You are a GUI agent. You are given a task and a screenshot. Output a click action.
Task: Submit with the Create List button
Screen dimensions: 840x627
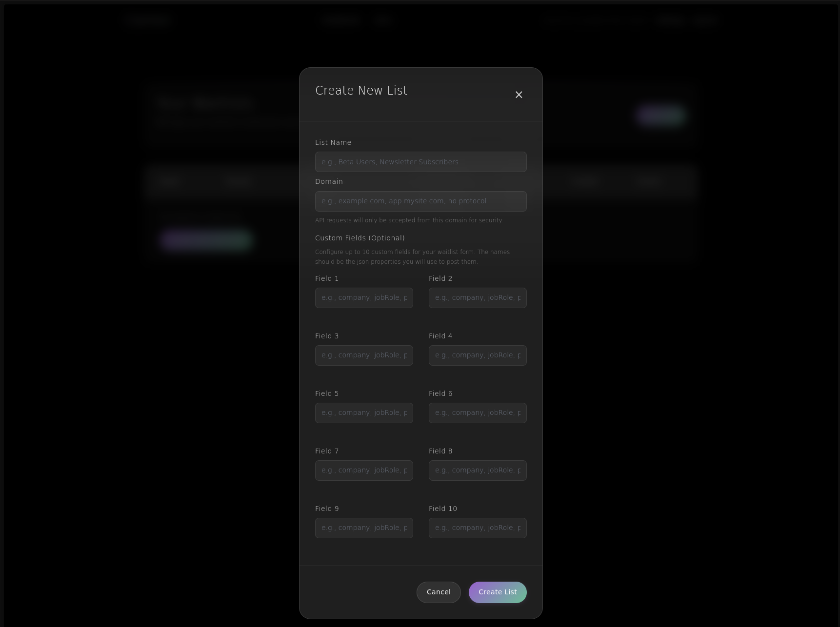(498, 592)
